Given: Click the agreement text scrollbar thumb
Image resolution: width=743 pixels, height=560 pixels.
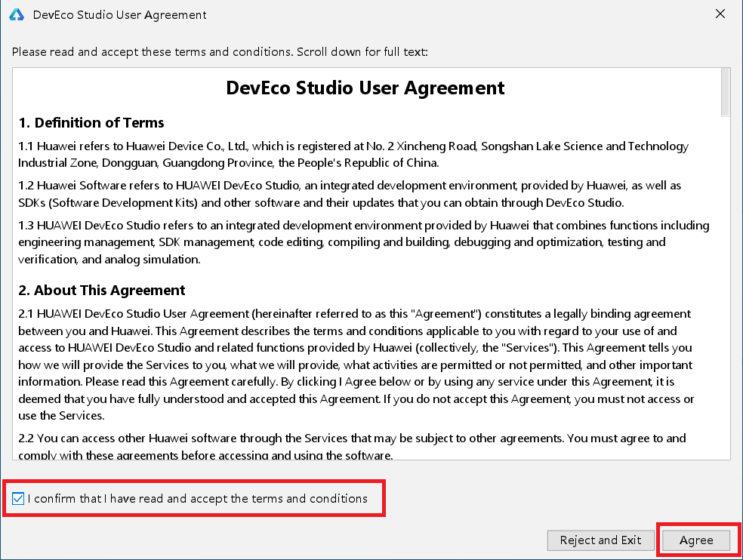Looking at the screenshot, I should pos(725,92).
